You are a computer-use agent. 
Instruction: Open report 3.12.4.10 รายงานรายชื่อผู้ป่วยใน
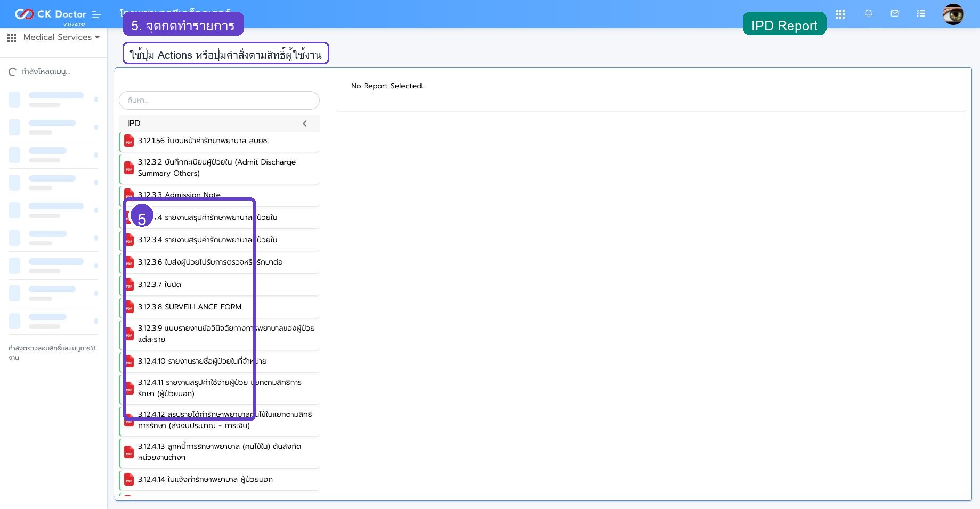point(219,361)
